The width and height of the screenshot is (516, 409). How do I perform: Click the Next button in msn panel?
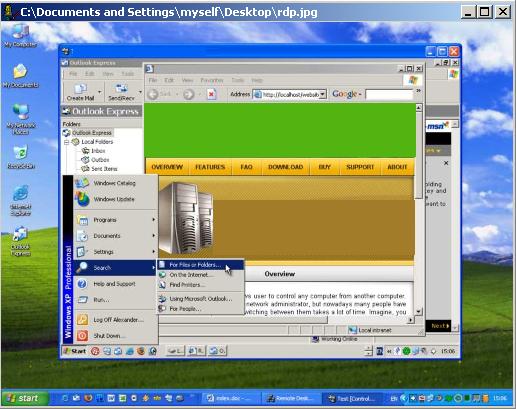point(440,326)
